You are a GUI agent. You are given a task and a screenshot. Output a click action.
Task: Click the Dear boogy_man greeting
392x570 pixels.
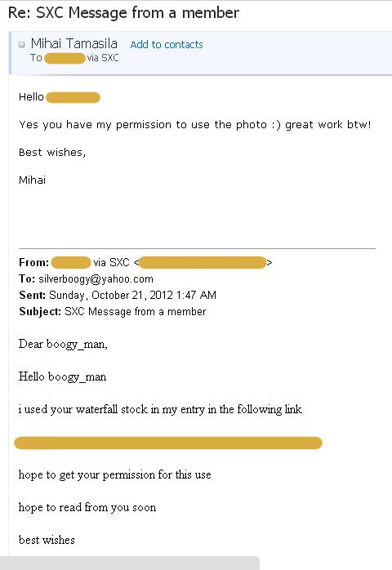(x=63, y=344)
